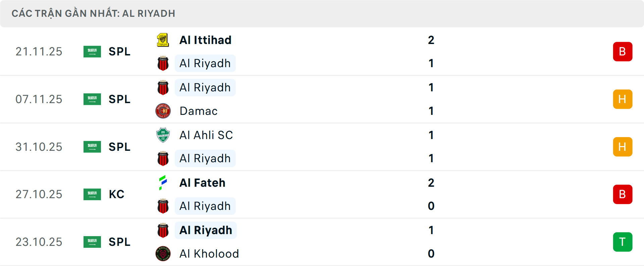Image resolution: width=644 pixels, height=266 pixels.
Task: Click the Damac club badge
Action: tap(163, 111)
